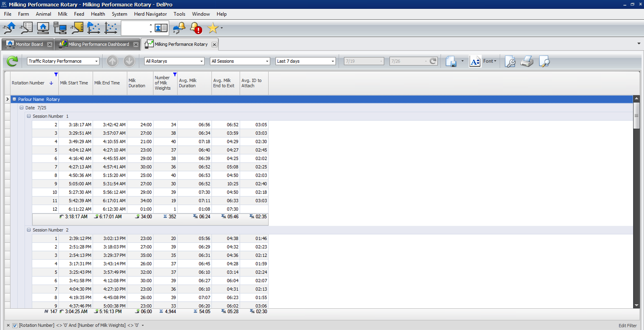Collapse the Parlour Name Rotary group
Screen dimensions: 644x330
(x=14, y=99)
